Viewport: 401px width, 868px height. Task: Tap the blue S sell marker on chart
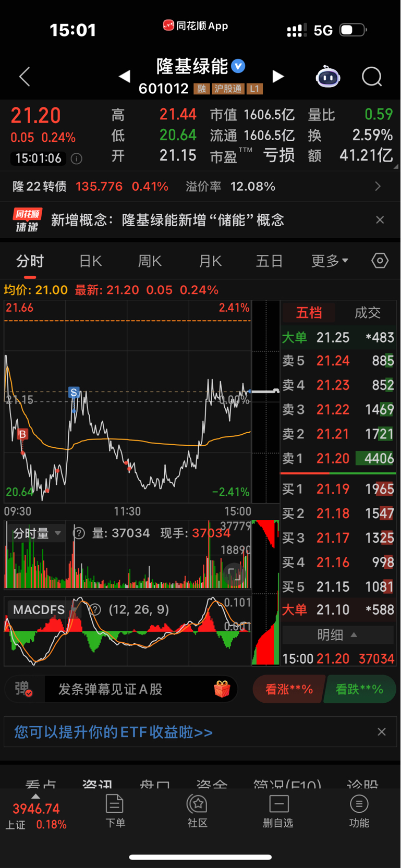tap(74, 393)
